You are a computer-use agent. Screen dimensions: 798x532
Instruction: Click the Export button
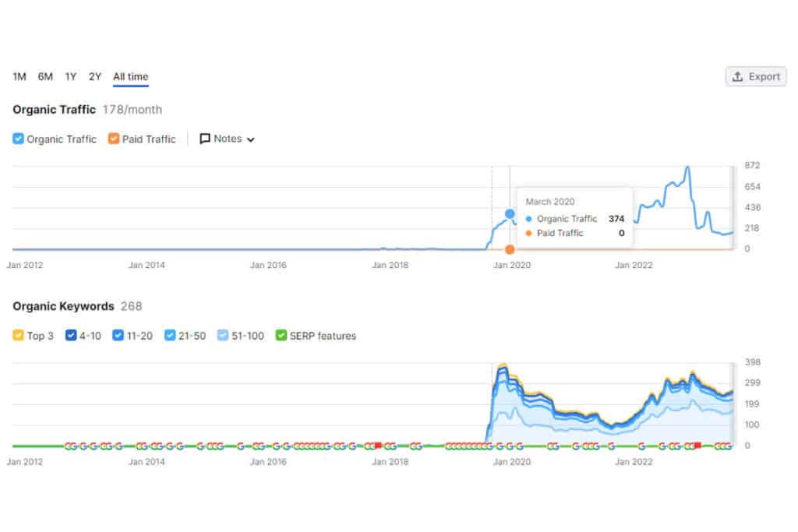756,77
